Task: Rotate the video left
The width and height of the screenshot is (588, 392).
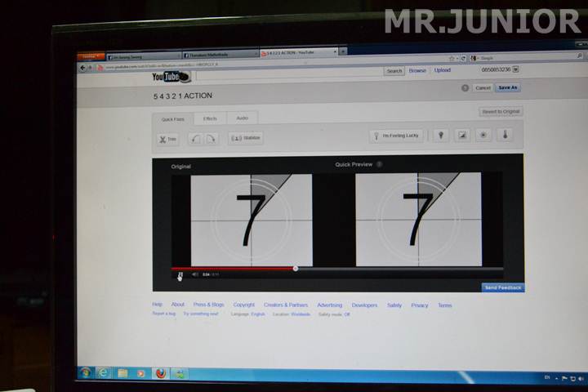Action: coord(195,139)
